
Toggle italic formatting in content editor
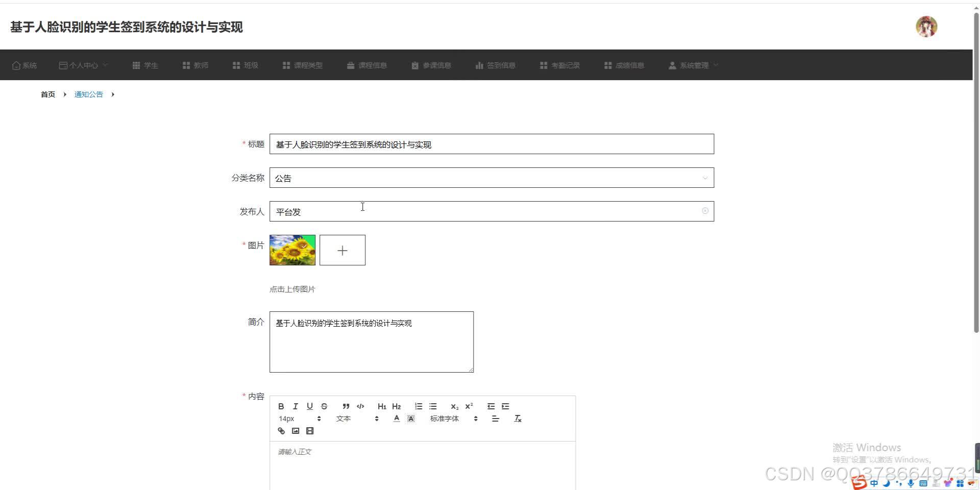295,406
